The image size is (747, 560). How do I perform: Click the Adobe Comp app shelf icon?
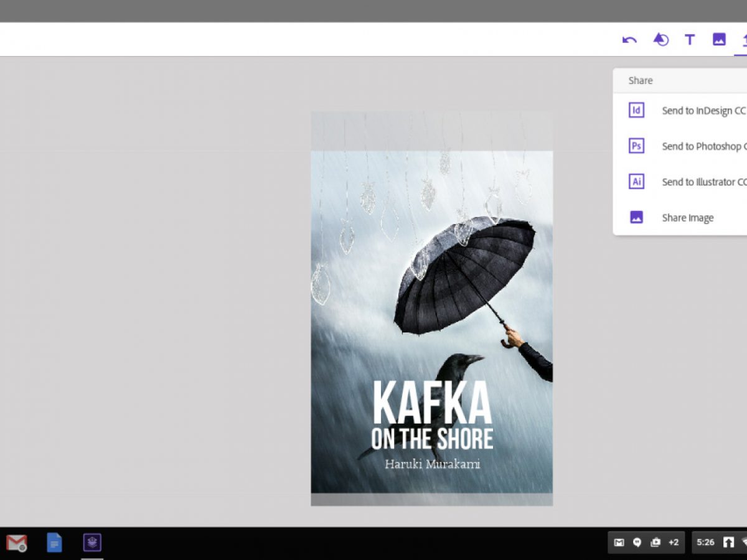click(92, 543)
